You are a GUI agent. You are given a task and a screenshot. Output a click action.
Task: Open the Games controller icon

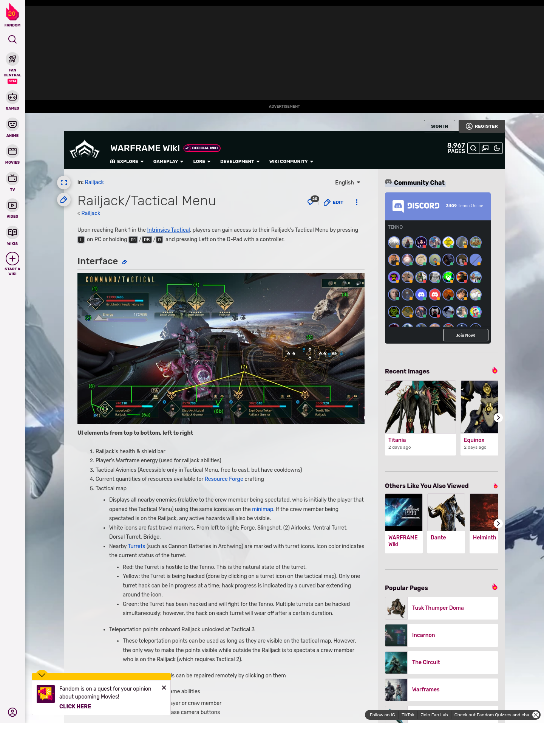tap(12, 97)
